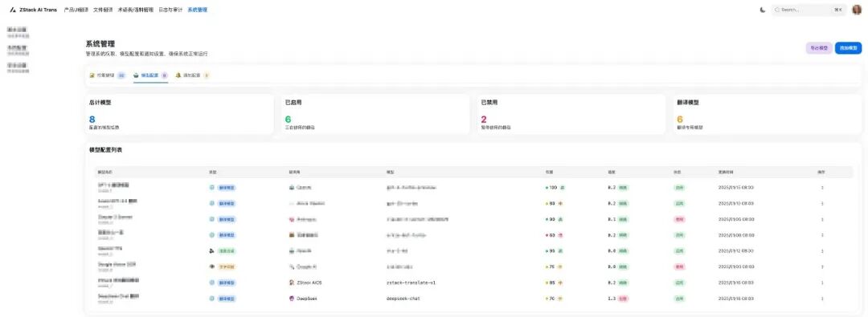Focus the Search input field
Viewport: 868px width, 317px height.
[809, 10]
